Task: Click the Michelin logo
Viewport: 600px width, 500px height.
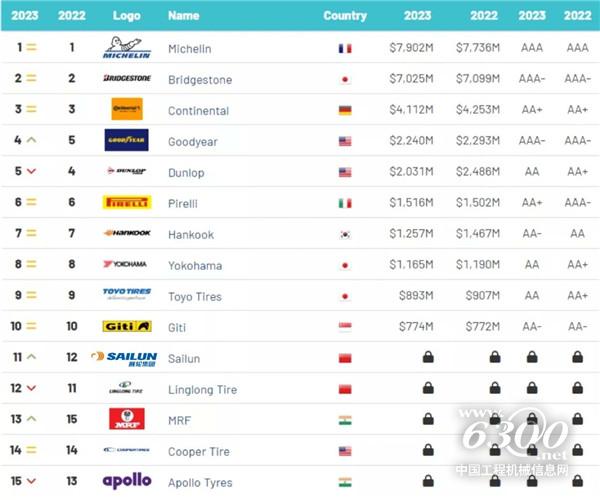Action: [127, 48]
